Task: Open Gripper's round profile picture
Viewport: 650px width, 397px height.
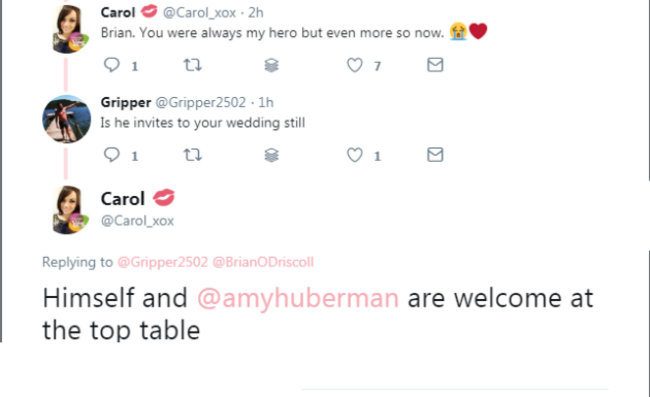Action: (x=66, y=119)
